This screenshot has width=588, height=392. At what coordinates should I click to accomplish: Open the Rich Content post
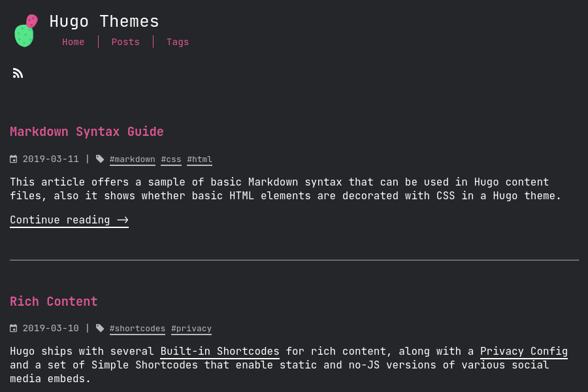(54, 301)
